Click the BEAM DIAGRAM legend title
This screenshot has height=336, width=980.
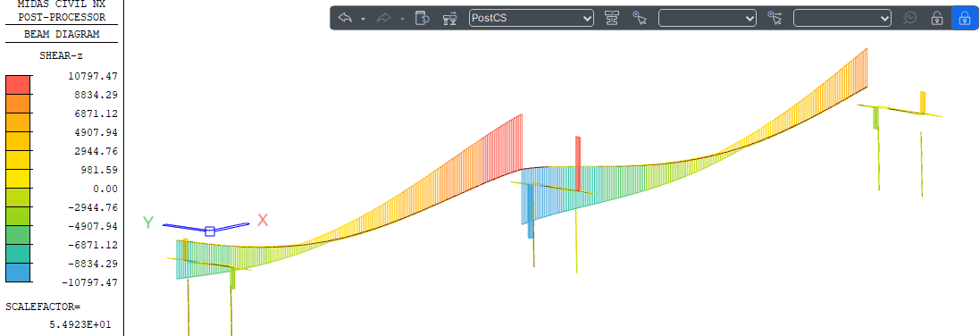coord(62,35)
